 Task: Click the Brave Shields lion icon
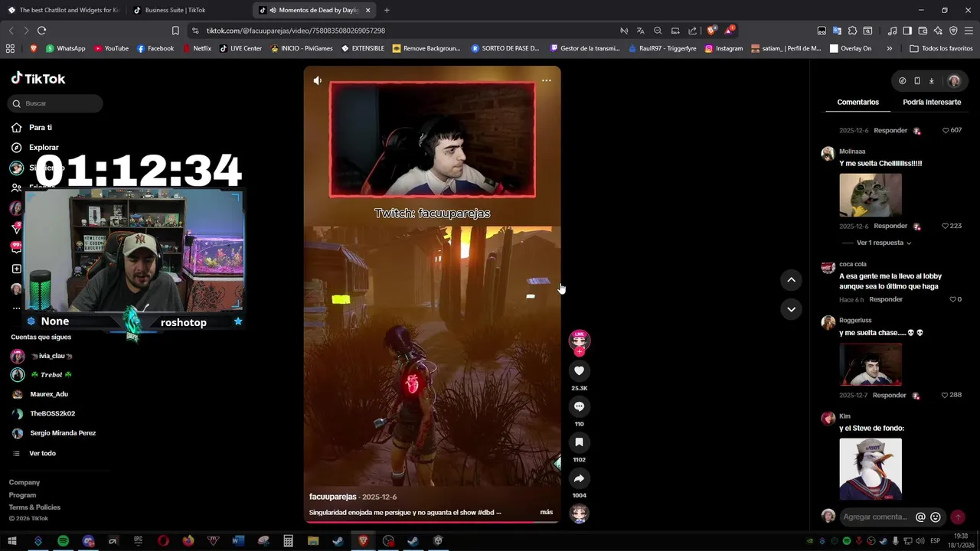[711, 31]
